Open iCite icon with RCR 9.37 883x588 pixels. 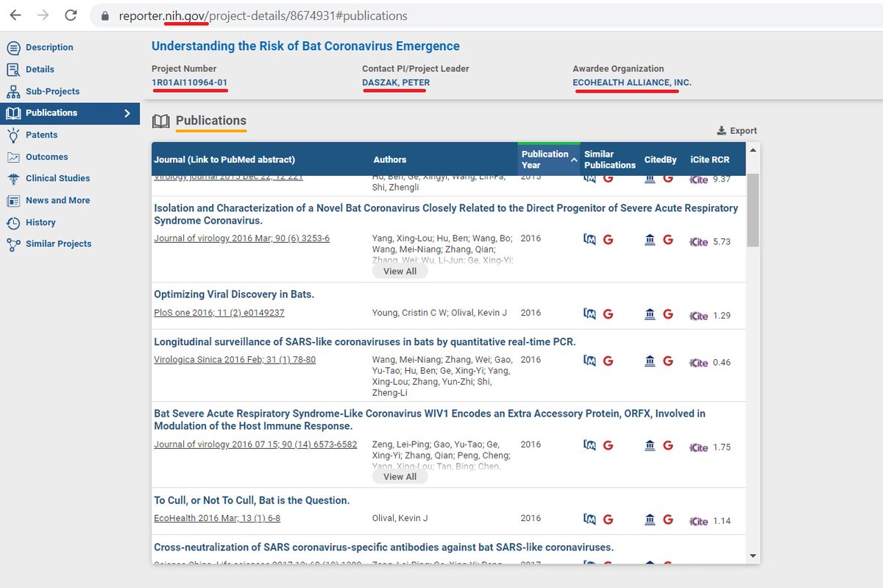click(698, 180)
